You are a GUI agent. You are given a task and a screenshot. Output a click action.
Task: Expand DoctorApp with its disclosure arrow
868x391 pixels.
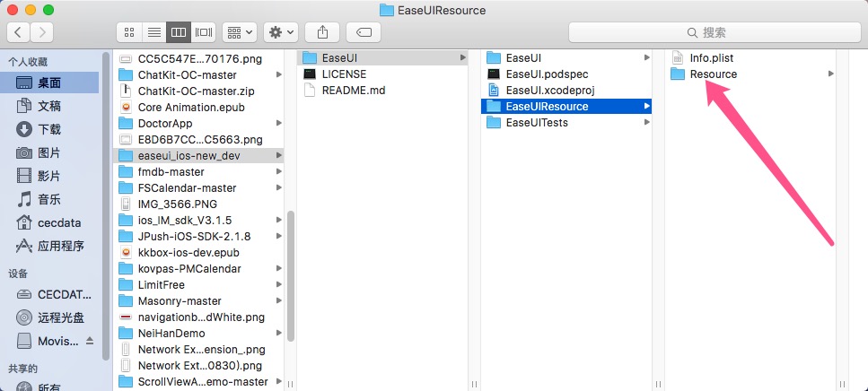(279, 124)
